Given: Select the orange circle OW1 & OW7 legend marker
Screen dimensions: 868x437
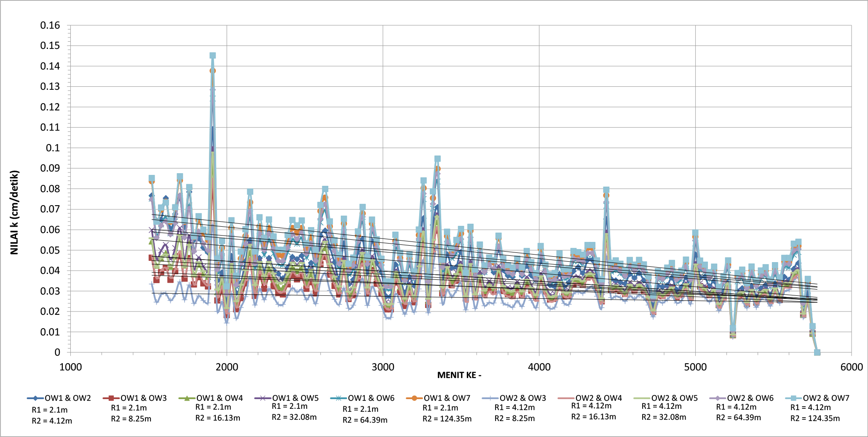Looking at the screenshot, I should tap(415, 398).
